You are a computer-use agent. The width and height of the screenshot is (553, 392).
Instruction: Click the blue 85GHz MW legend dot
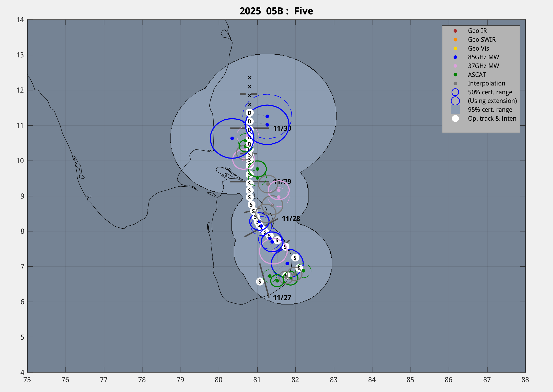tap(455, 57)
